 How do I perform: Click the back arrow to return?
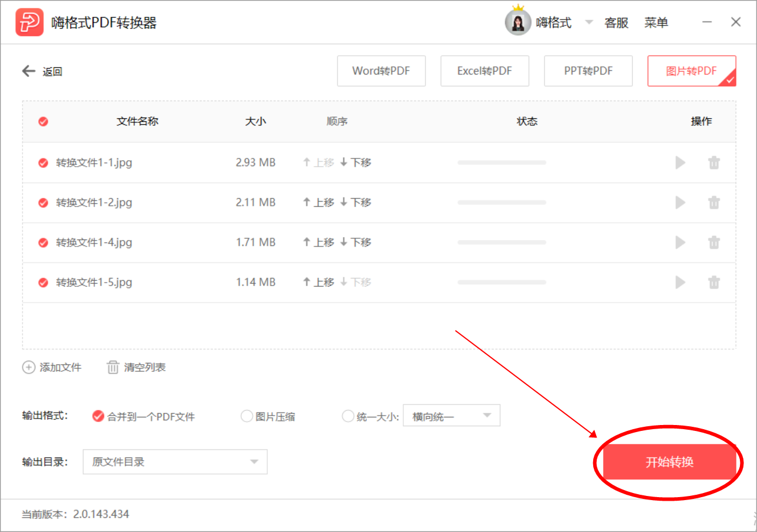28,71
